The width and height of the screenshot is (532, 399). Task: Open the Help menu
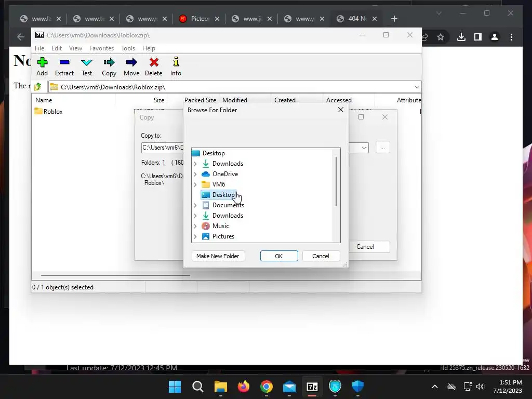149,48
